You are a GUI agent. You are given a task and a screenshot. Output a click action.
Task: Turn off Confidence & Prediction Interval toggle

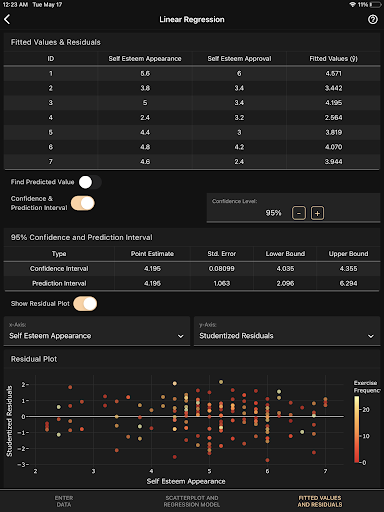83,203
